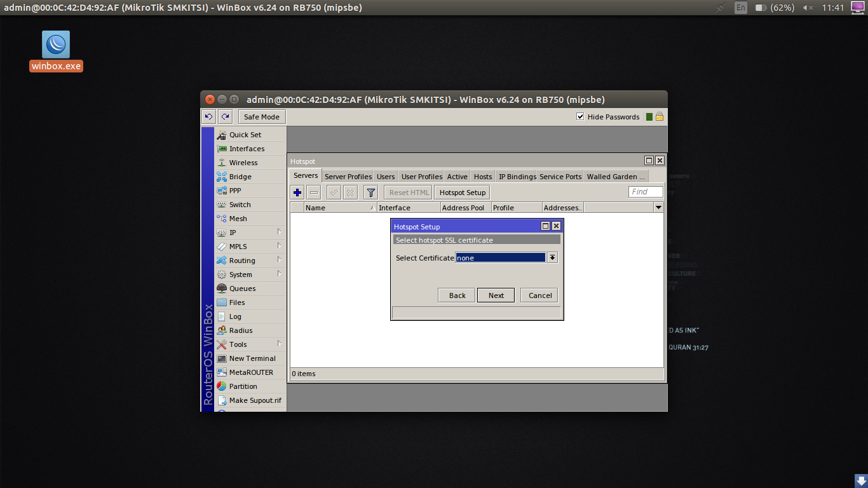
Task: Show more Hotspot tabs with the ellipsis
Action: tap(642, 177)
